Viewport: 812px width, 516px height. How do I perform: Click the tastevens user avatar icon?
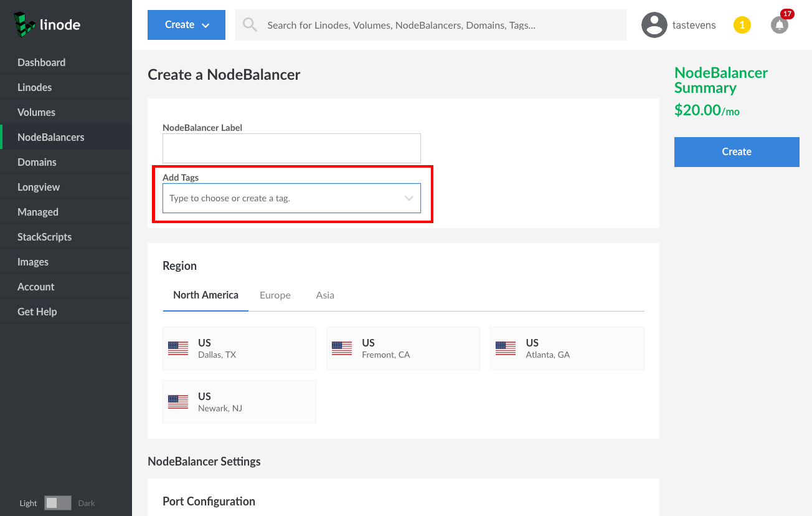tap(654, 25)
